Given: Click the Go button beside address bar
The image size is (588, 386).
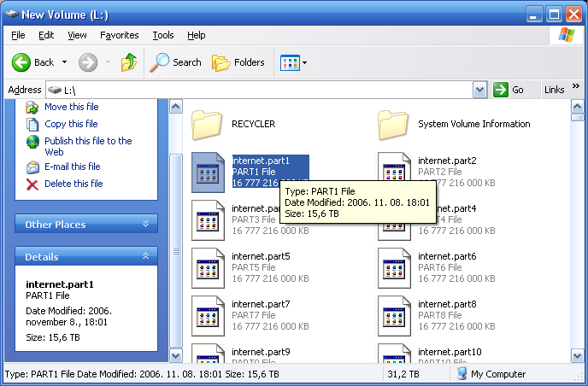Looking at the screenshot, I should click(510, 90).
